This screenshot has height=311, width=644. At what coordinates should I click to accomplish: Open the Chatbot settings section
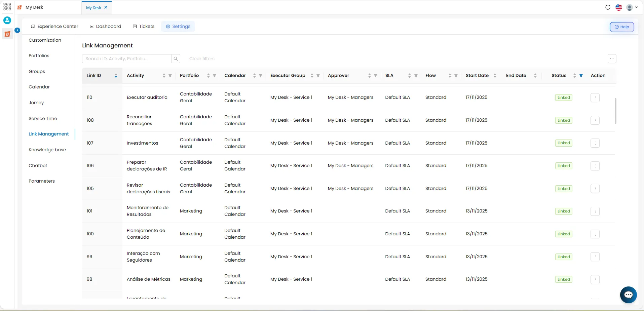(x=38, y=166)
